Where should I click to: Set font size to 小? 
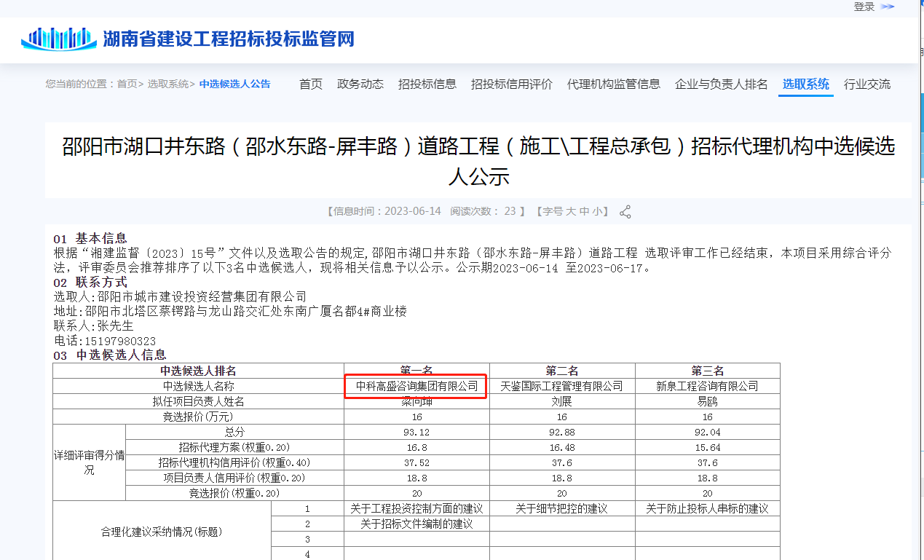[597, 211]
